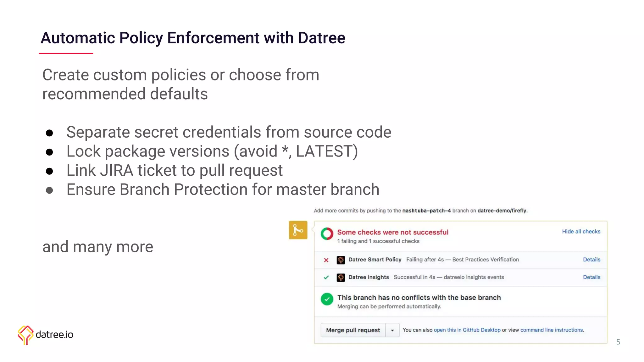Click the Hide all checks link
This screenshot has width=644, height=362.
(x=581, y=232)
